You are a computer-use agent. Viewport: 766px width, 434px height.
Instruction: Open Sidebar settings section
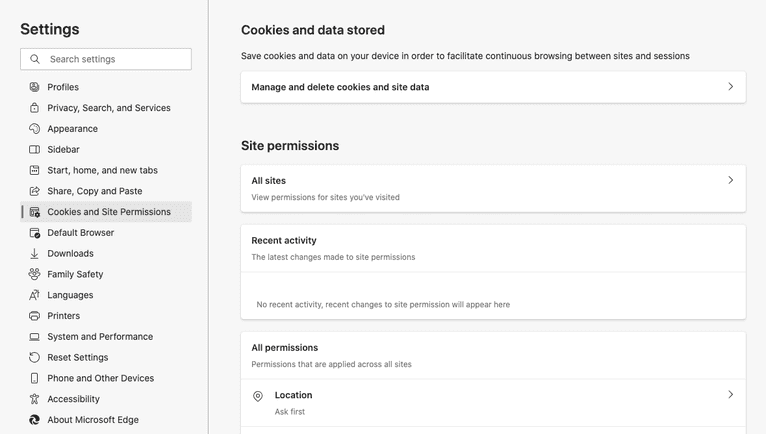pyautogui.click(x=63, y=150)
